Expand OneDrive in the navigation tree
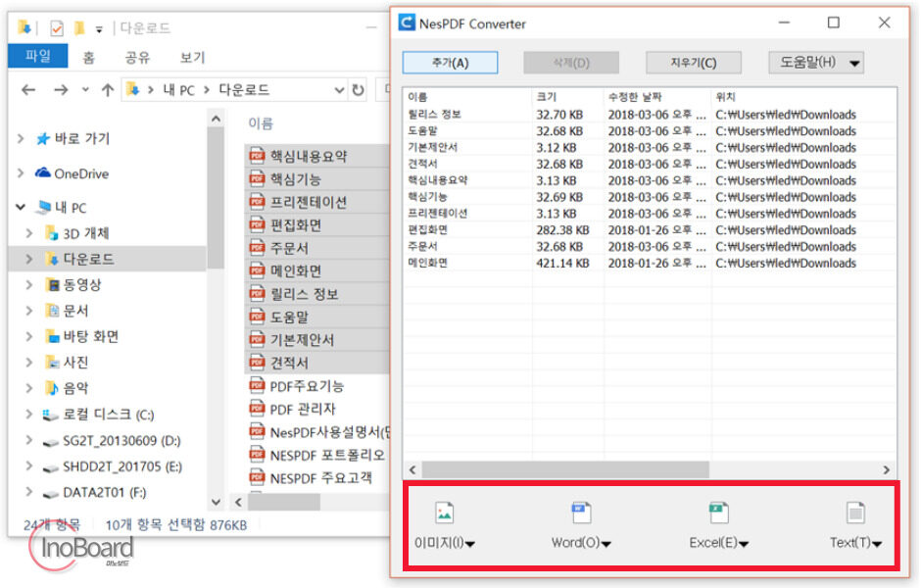Image resolution: width=921 pixels, height=588 pixels. [22, 173]
